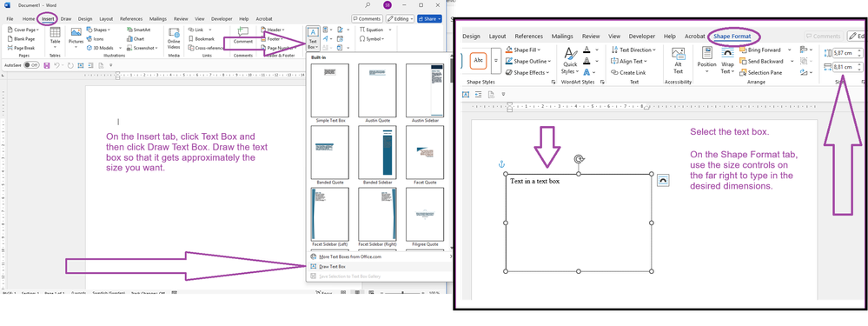Toggle the AutoSave switch
The height and width of the screenshot is (326, 868).
pyautogui.click(x=31, y=65)
